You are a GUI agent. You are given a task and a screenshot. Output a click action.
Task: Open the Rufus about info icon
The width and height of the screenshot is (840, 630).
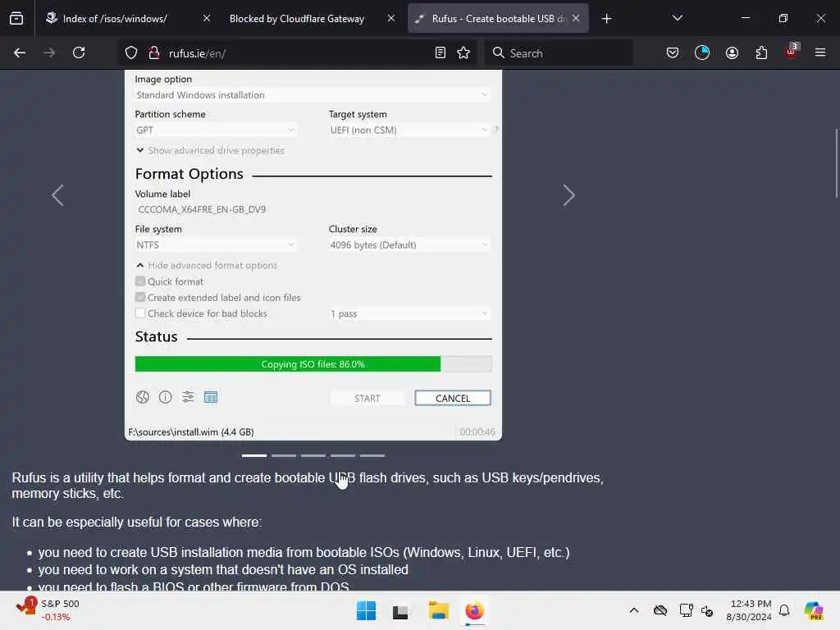(165, 397)
